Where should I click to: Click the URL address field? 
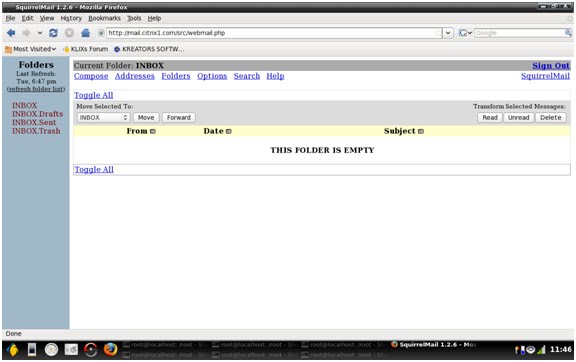(274, 33)
